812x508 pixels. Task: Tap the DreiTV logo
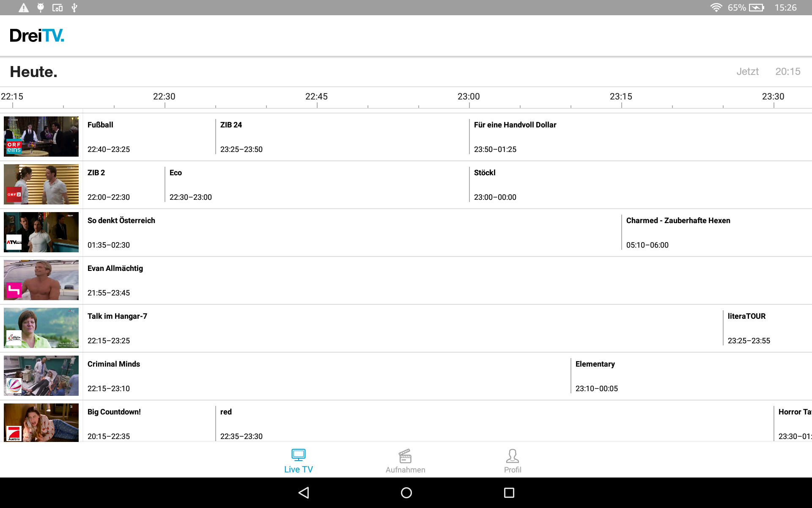coord(37,36)
